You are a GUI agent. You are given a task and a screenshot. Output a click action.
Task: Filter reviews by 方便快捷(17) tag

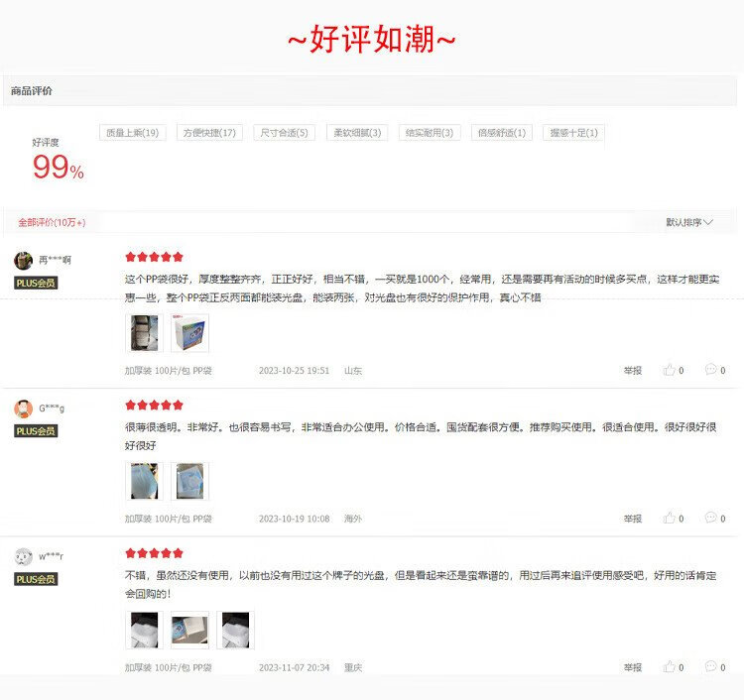(x=209, y=133)
